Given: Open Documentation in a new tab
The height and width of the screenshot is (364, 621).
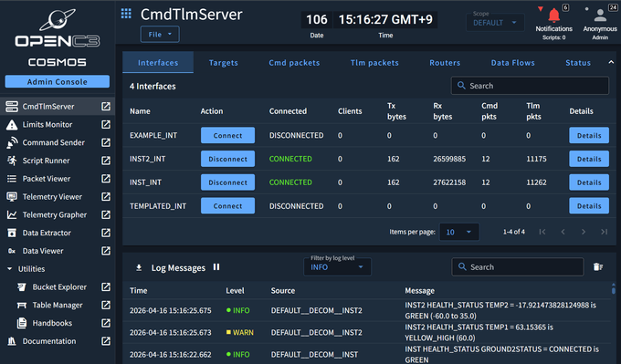Looking at the screenshot, I should tap(106, 340).
